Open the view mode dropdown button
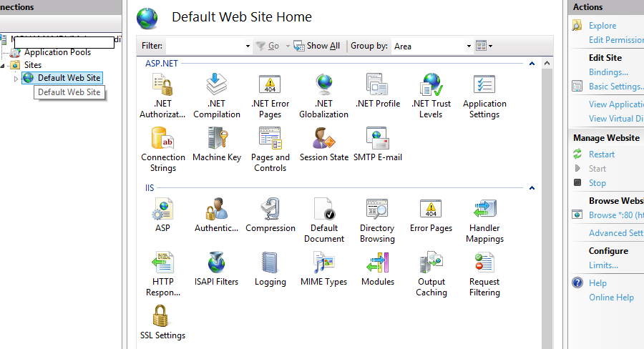 point(484,46)
